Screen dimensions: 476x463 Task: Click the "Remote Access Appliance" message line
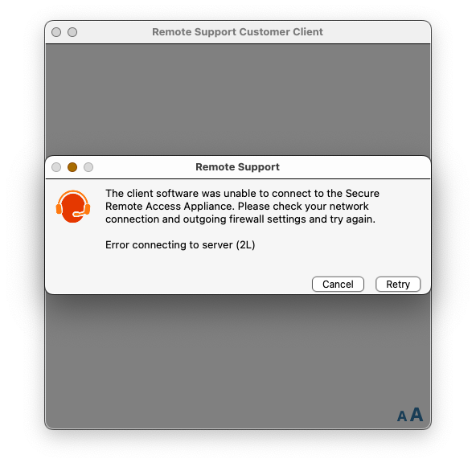tap(236, 207)
